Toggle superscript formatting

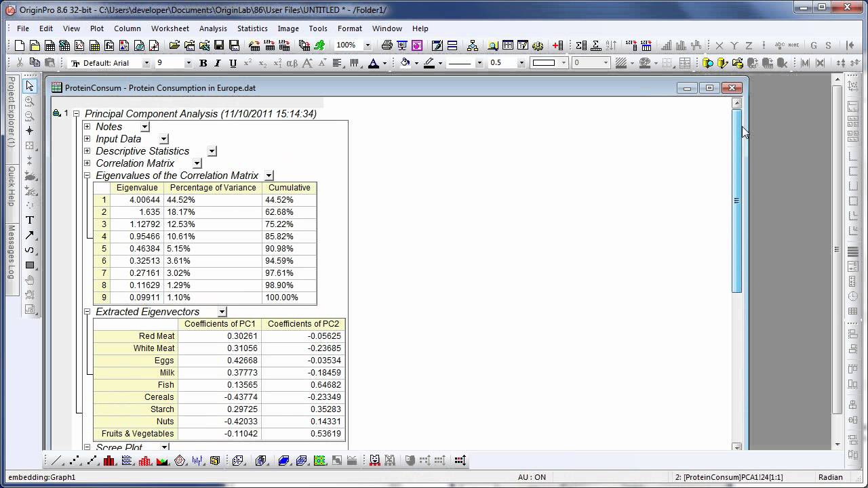248,63
